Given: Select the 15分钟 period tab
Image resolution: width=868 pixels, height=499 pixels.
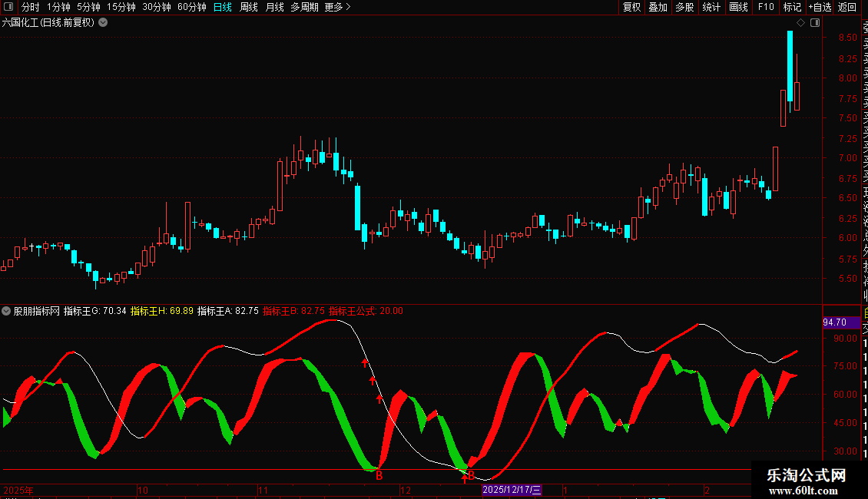Looking at the screenshot, I should click(121, 7).
